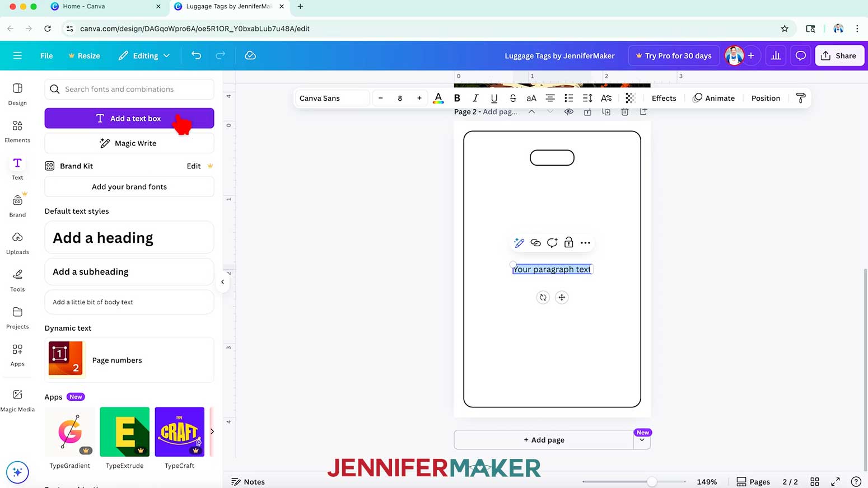Switch to Home - Canva browser tab

click(105, 6)
